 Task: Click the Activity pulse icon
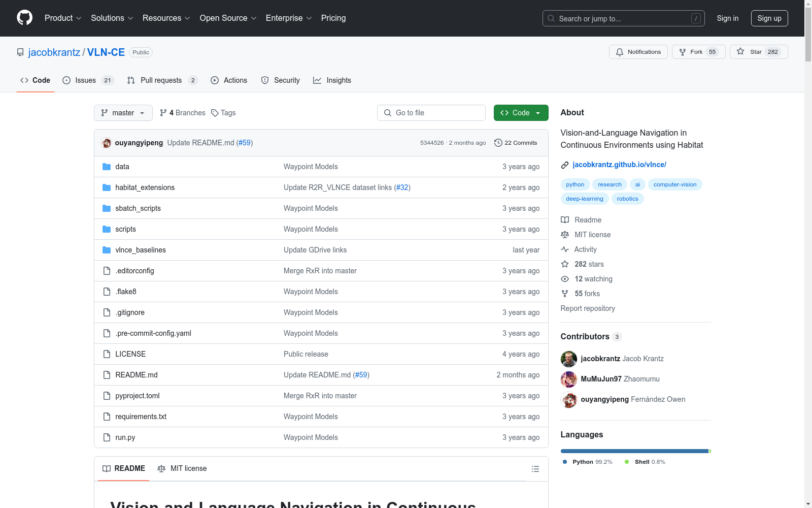(565, 249)
